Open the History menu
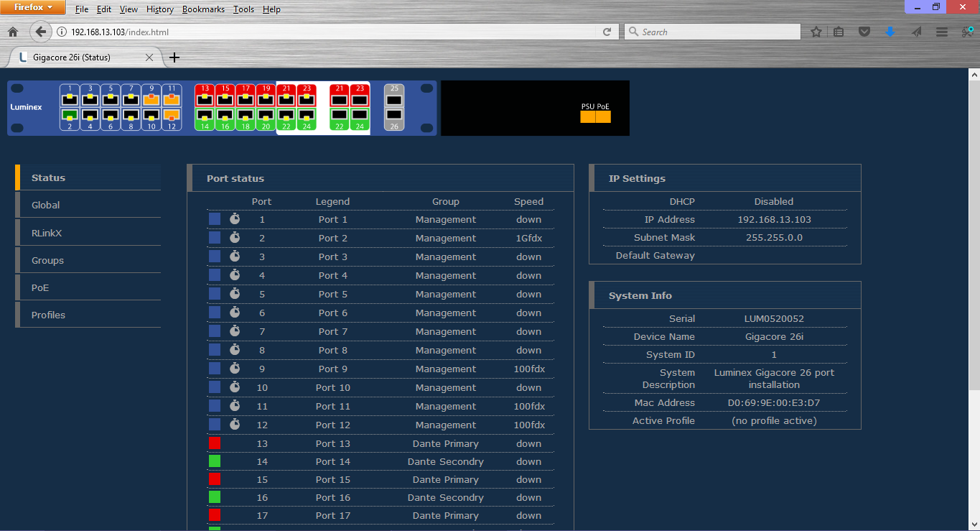This screenshot has width=980, height=531. [x=160, y=9]
